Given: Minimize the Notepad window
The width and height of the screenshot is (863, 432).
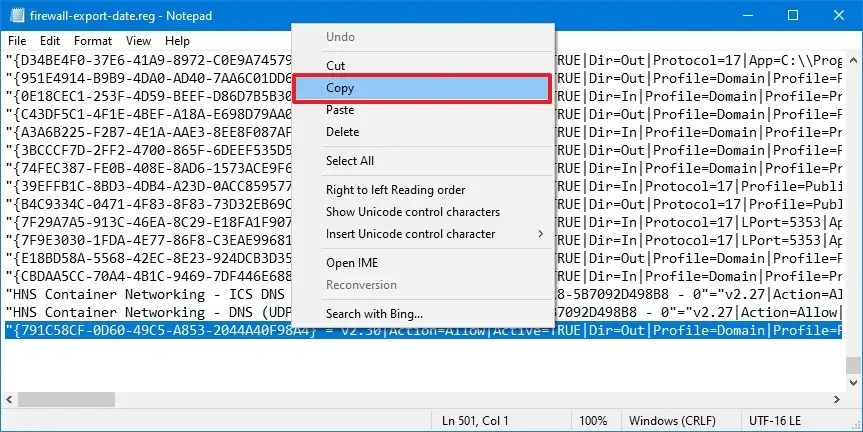Looking at the screenshot, I should pos(747,15).
